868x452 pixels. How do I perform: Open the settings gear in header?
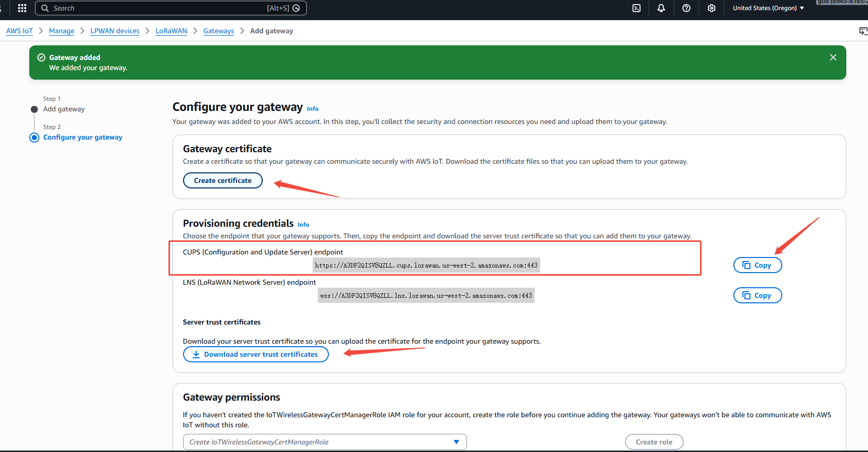coord(711,8)
